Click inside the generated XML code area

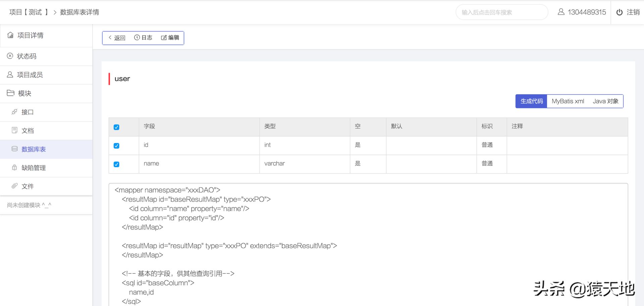pyautogui.click(x=368, y=244)
